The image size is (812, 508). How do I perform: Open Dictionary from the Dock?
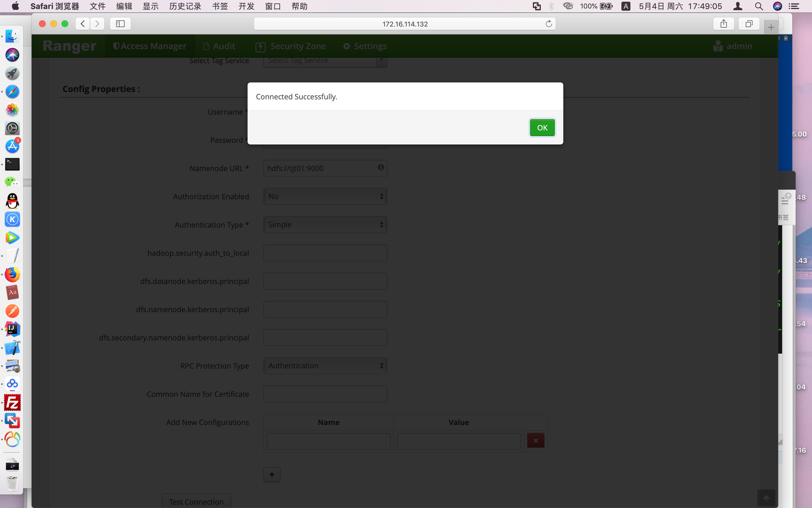(12, 292)
